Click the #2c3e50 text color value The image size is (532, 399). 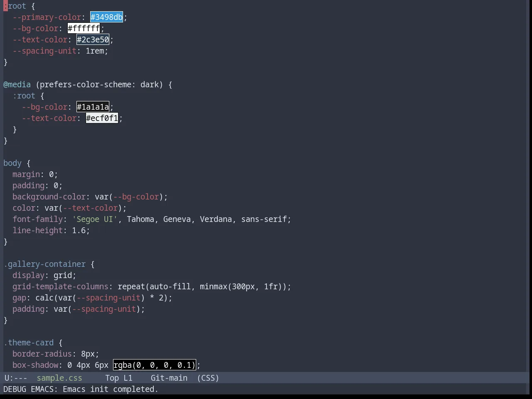93,39
